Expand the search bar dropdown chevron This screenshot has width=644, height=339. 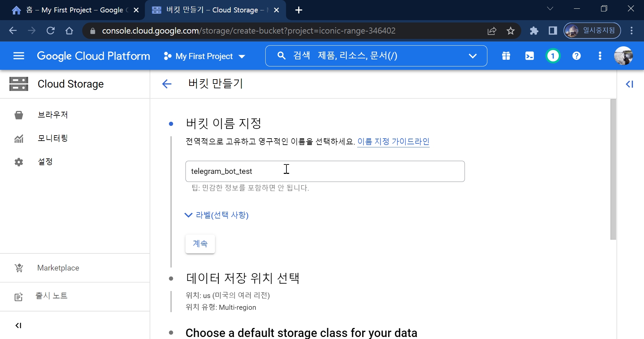pos(473,56)
